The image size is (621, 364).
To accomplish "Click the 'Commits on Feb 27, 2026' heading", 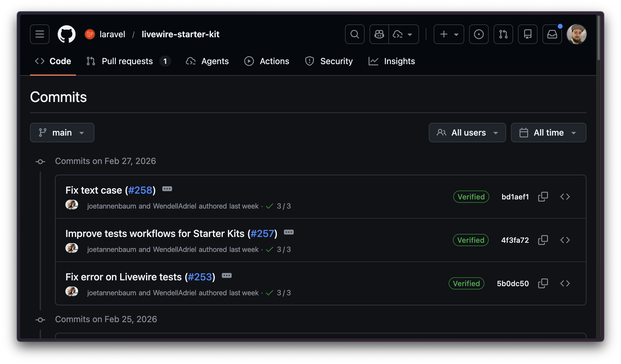I will pyautogui.click(x=105, y=161).
